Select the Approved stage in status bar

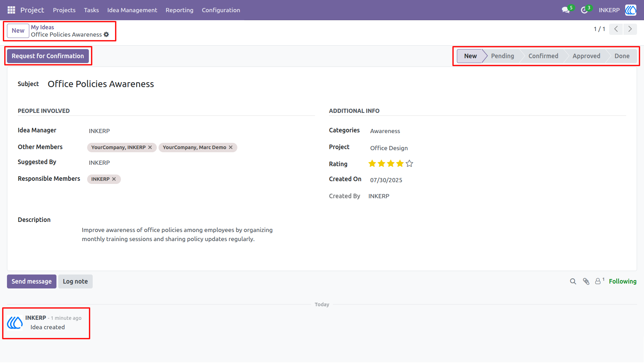point(586,56)
